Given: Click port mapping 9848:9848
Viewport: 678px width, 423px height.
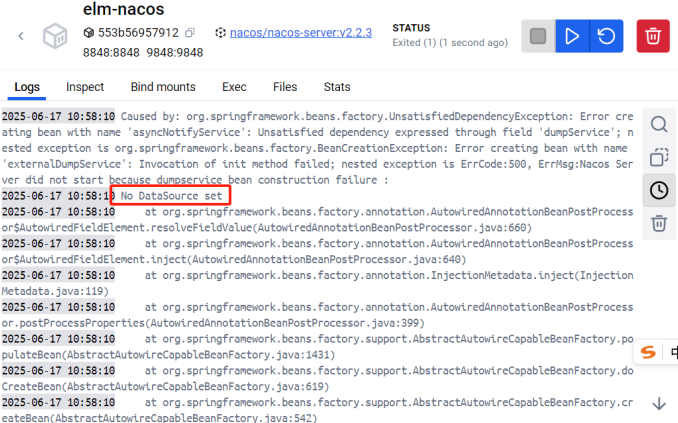Looking at the screenshot, I should pyautogui.click(x=175, y=53).
